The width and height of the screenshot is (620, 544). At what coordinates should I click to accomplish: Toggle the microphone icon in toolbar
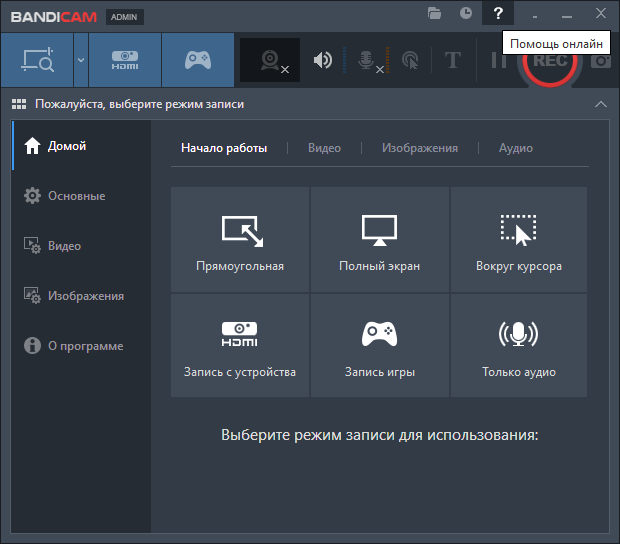click(x=366, y=60)
